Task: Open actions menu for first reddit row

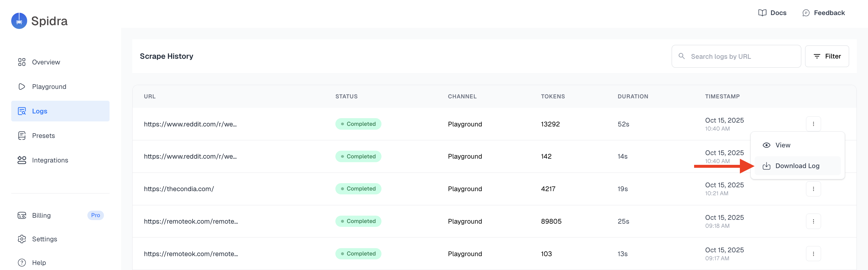Action: pyautogui.click(x=813, y=124)
